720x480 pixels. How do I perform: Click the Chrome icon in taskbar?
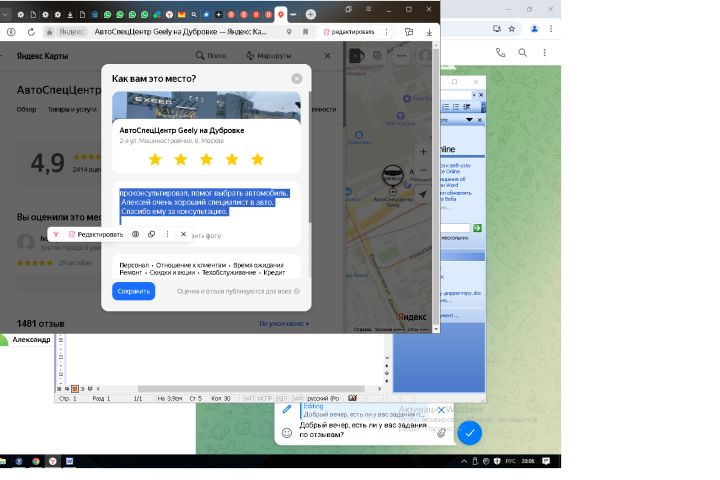(x=36, y=461)
